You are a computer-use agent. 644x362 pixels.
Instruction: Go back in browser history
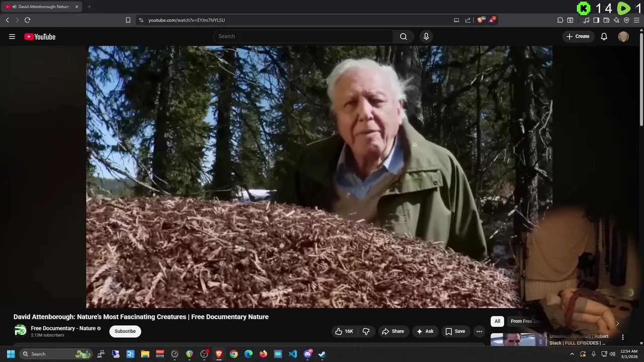click(x=7, y=20)
